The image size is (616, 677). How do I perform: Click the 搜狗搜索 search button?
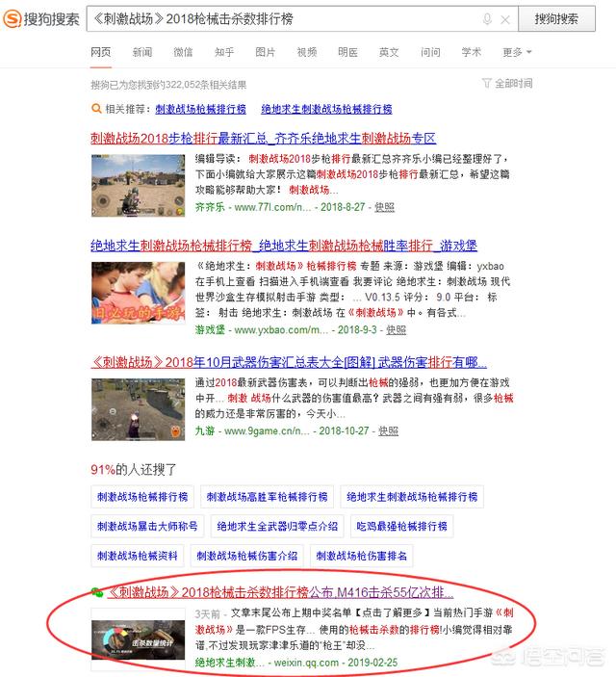coord(556,19)
